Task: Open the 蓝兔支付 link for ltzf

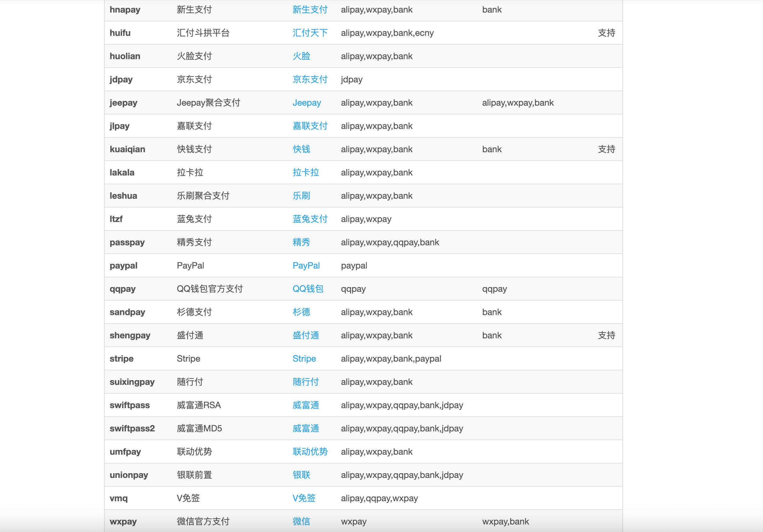Action: 310,219
